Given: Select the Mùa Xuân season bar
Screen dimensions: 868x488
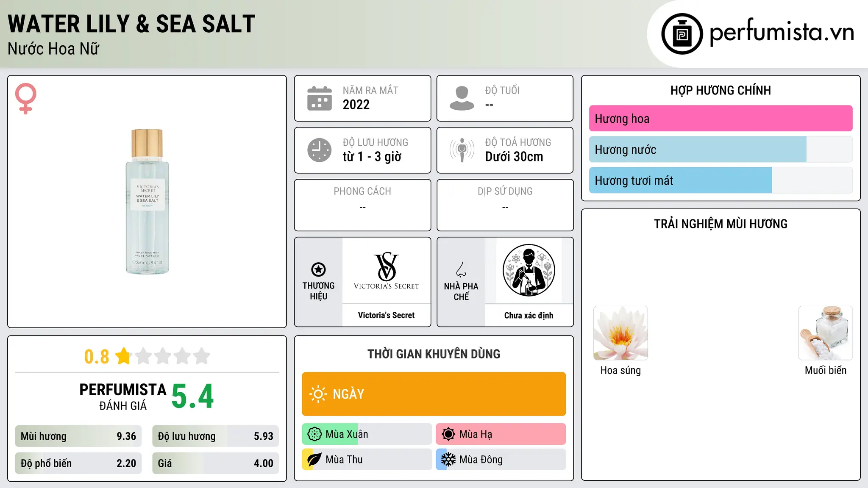Looking at the screenshot, I should click(367, 434).
